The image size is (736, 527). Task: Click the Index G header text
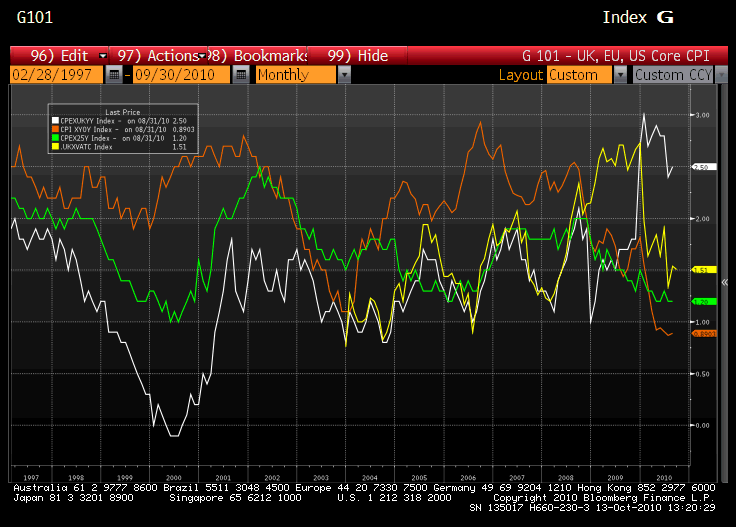(638, 18)
